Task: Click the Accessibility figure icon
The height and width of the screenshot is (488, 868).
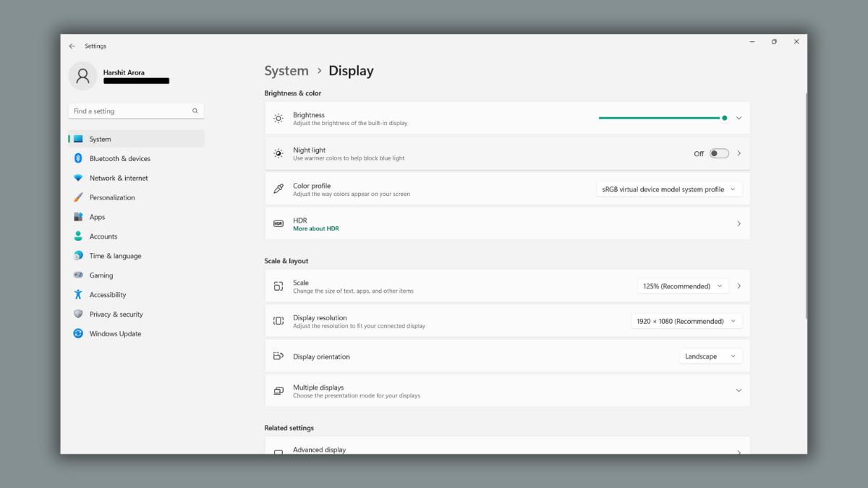Action: click(78, 295)
